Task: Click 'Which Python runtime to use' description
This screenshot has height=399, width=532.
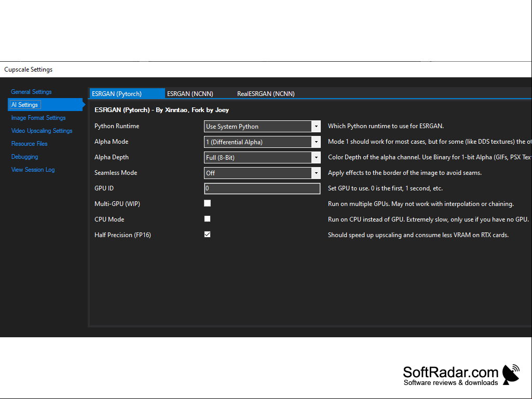Action: [386, 126]
